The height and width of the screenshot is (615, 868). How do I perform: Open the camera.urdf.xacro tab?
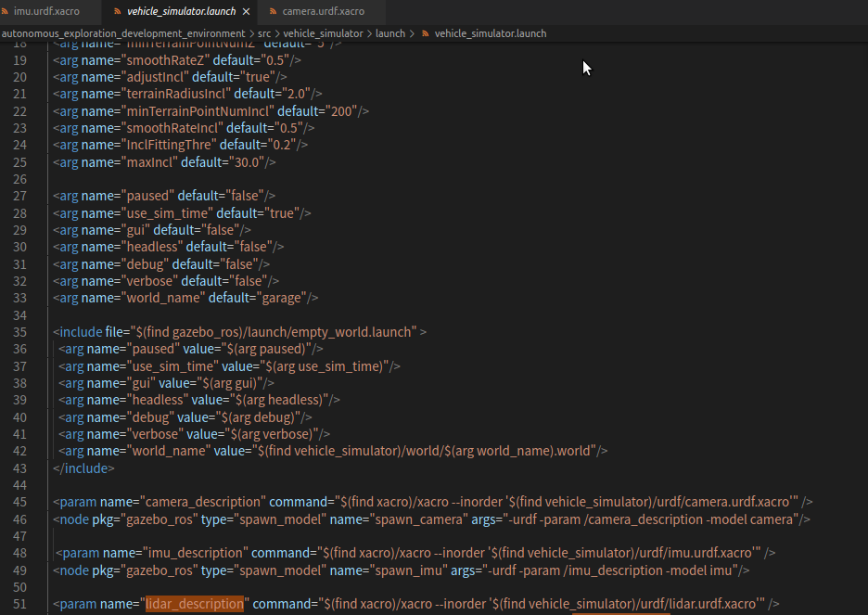click(x=323, y=11)
